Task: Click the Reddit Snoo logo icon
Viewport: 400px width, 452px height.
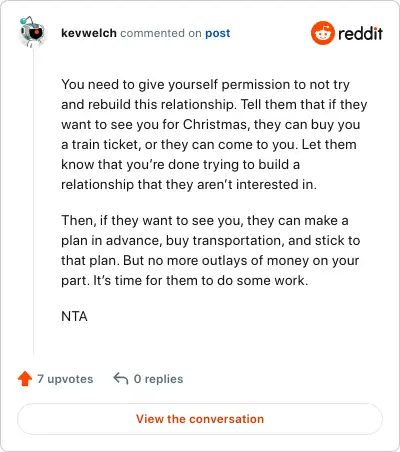Action: tap(322, 33)
